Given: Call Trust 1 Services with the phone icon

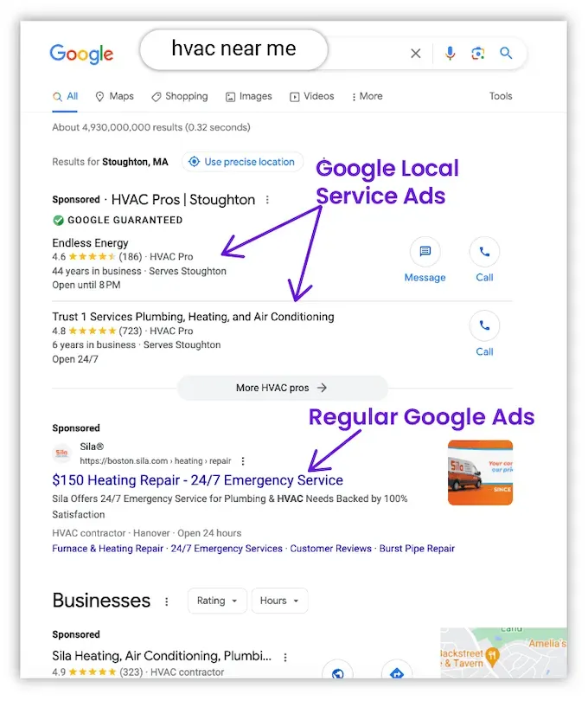Looking at the screenshot, I should click(x=484, y=325).
